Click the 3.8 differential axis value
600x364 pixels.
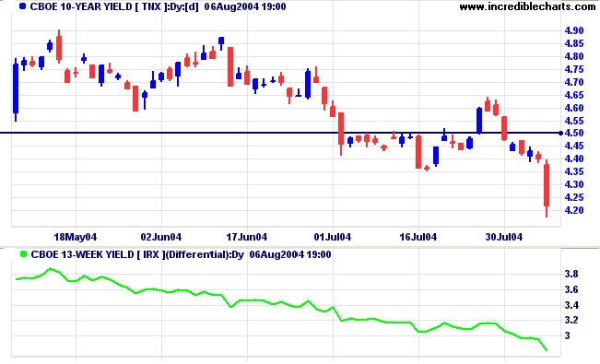[x=571, y=274]
